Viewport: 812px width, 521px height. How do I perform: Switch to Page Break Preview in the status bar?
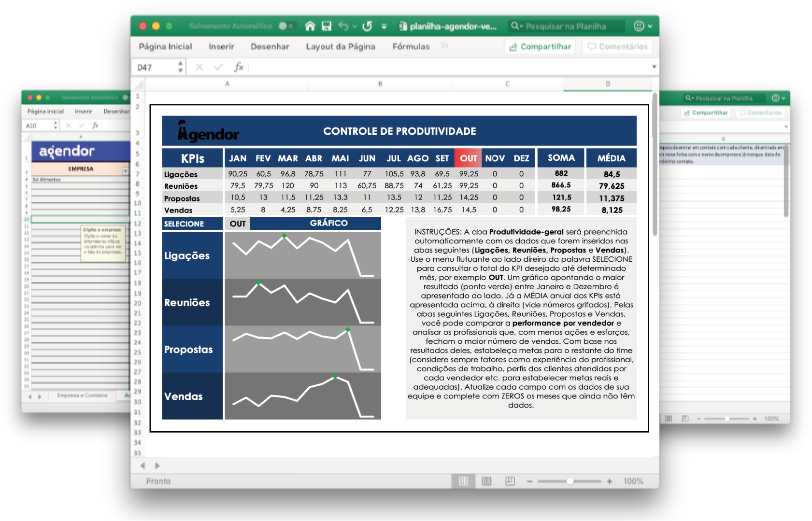coord(510,481)
